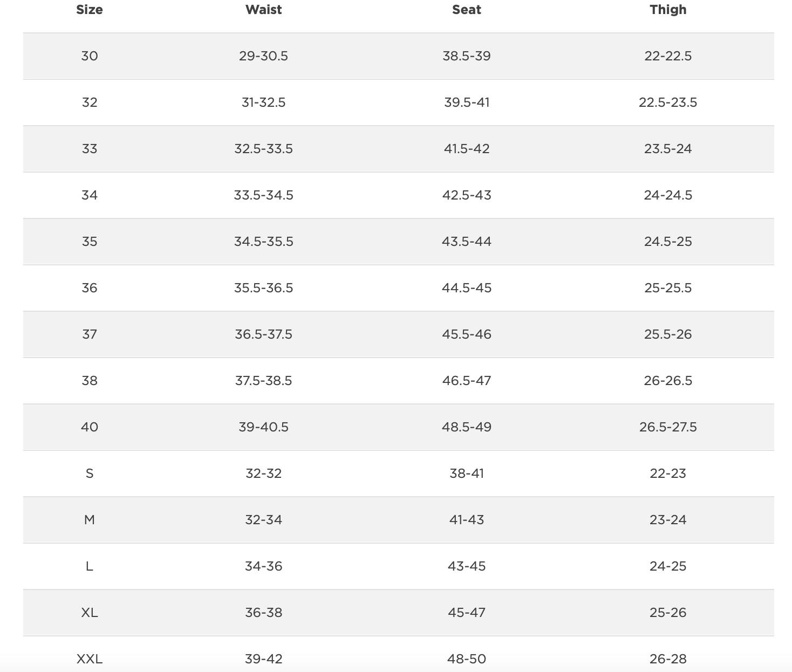This screenshot has height=672, width=792.
Task: Click the S size row label
Action: (x=90, y=474)
